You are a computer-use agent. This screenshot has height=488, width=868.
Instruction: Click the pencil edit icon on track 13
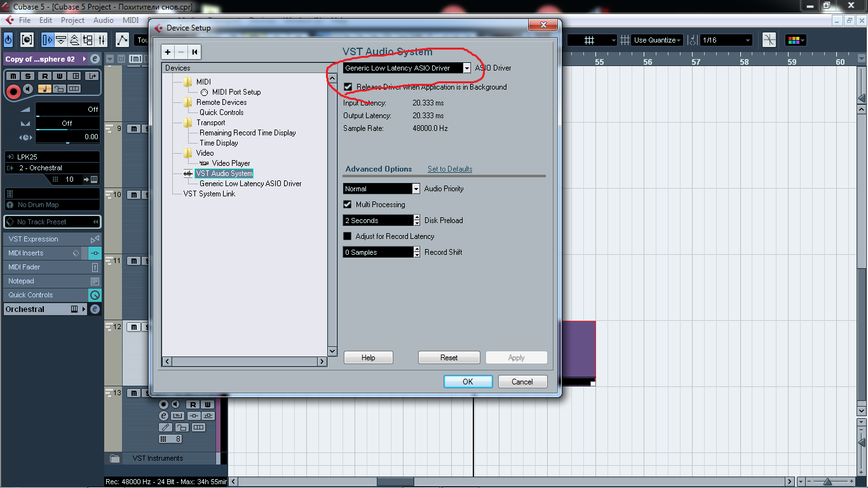point(165,428)
